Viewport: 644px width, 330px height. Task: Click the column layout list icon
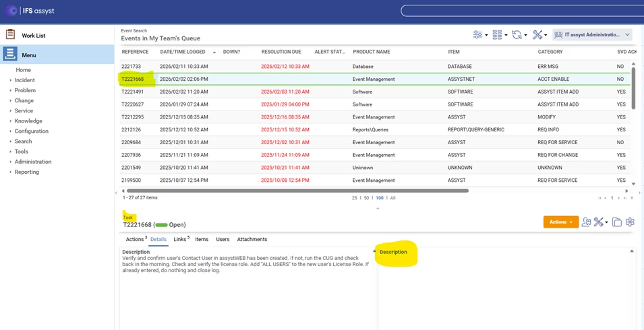click(498, 34)
